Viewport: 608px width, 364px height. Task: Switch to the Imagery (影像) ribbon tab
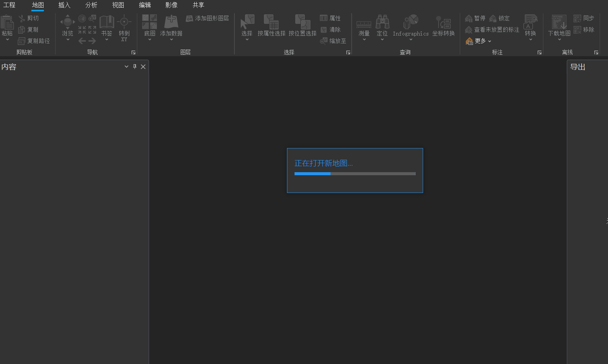171,5
